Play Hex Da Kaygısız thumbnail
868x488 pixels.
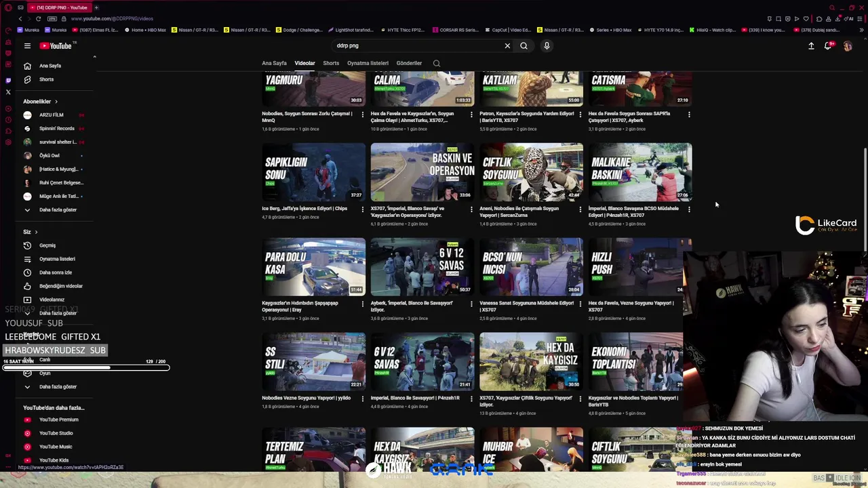pos(531,361)
